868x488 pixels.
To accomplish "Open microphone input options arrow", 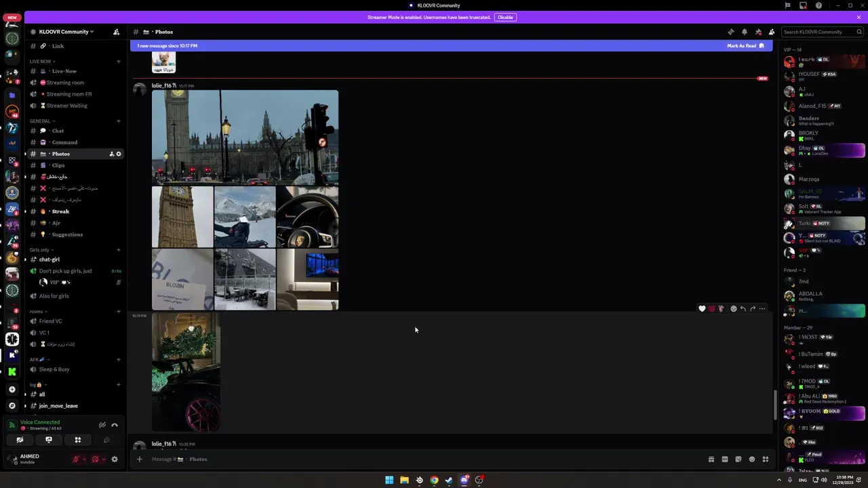I will [x=84, y=460].
